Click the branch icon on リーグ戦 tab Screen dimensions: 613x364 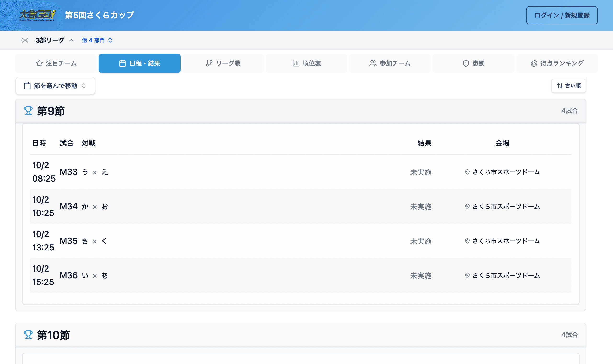pos(209,63)
